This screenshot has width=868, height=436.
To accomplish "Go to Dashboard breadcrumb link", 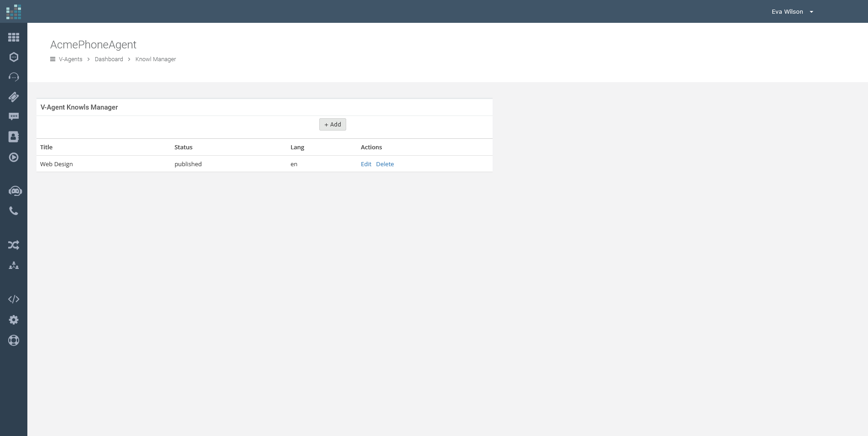I will [109, 59].
